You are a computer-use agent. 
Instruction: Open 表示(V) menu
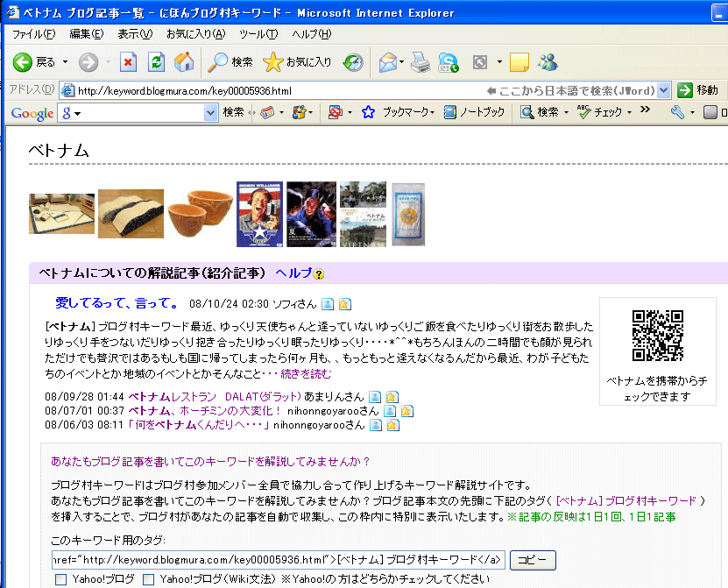tap(135, 34)
